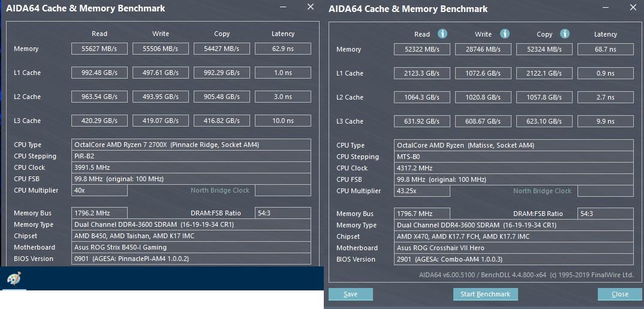
Task: Minimize the left AIDA64 benchmark window
Action: click(284, 7)
